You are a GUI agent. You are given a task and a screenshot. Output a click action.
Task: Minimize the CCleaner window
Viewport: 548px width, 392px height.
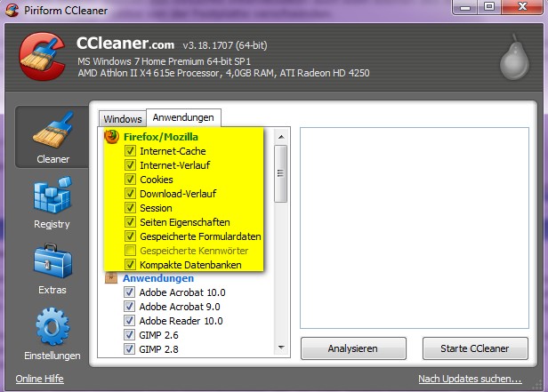465,7
